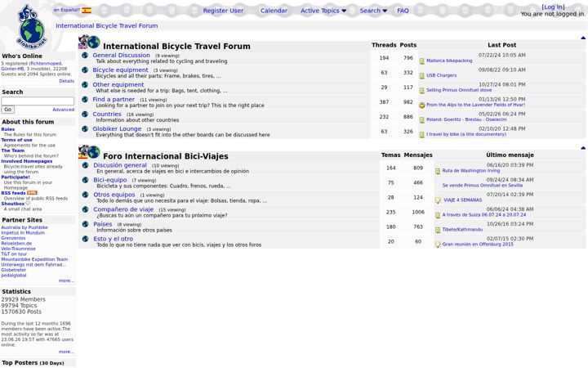Image resolution: width=588 pixels, height=368 pixels.
Task: Open the Rules link in sidebar
Action: tap(8, 129)
